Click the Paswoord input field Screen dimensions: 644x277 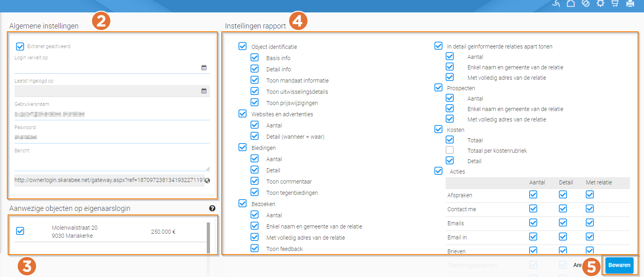point(112,137)
